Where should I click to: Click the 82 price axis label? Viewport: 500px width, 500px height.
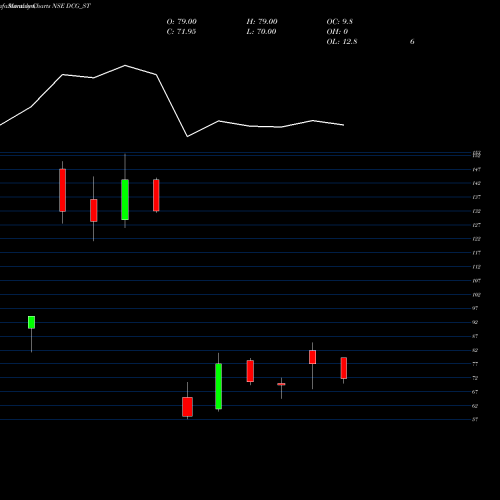[x=475, y=350]
